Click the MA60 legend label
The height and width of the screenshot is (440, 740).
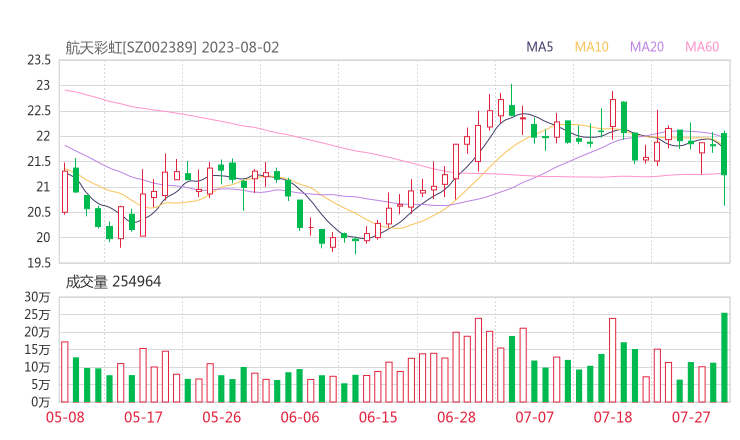(702, 47)
